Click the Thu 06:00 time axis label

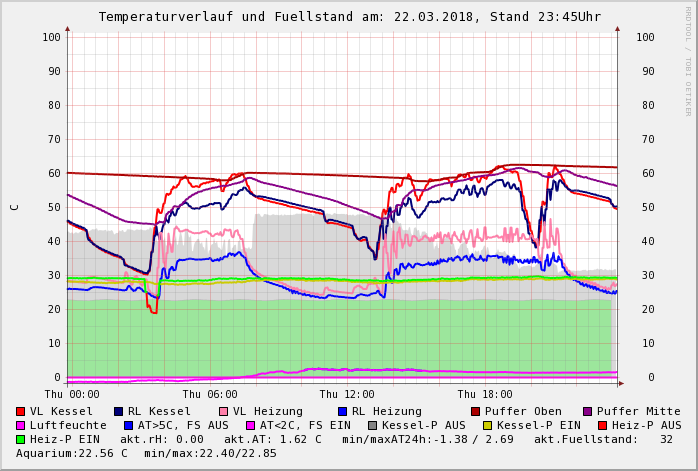210,395
